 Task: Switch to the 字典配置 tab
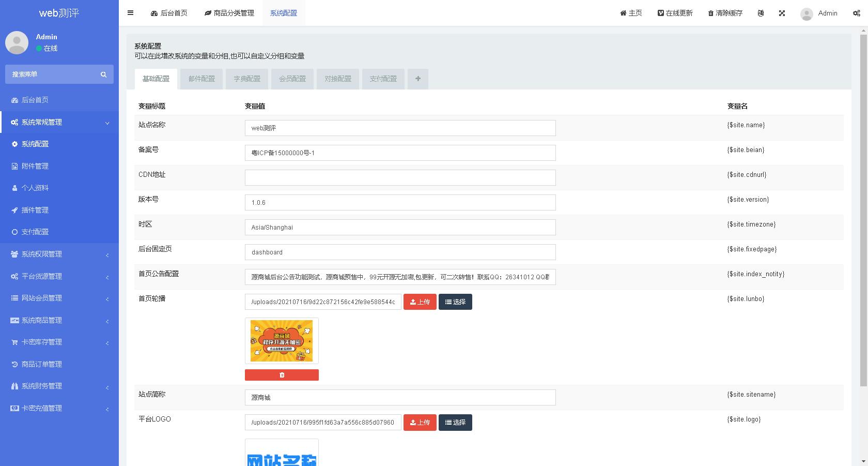tap(247, 79)
